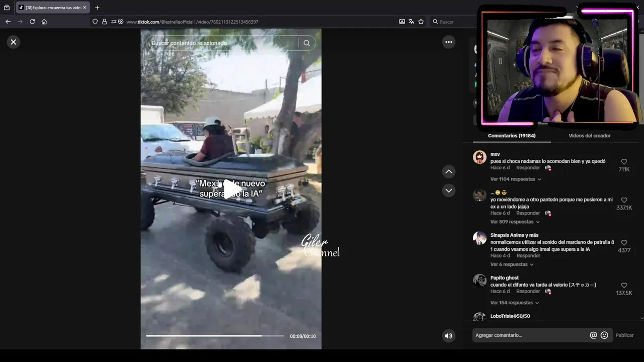The width and height of the screenshot is (644, 362).
Task: Focus the 'Buscar contenido relacionado' field
Action: tap(223, 43)
